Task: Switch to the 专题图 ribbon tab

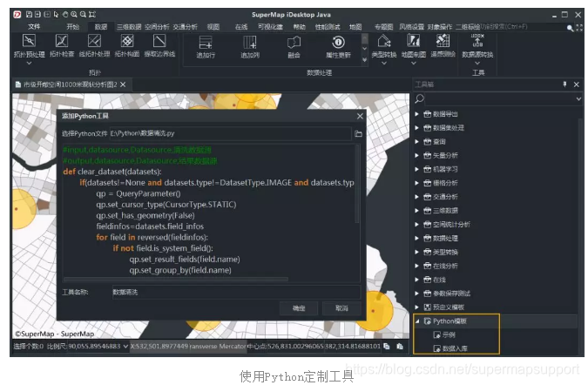Action: click(x=383, y=27)
